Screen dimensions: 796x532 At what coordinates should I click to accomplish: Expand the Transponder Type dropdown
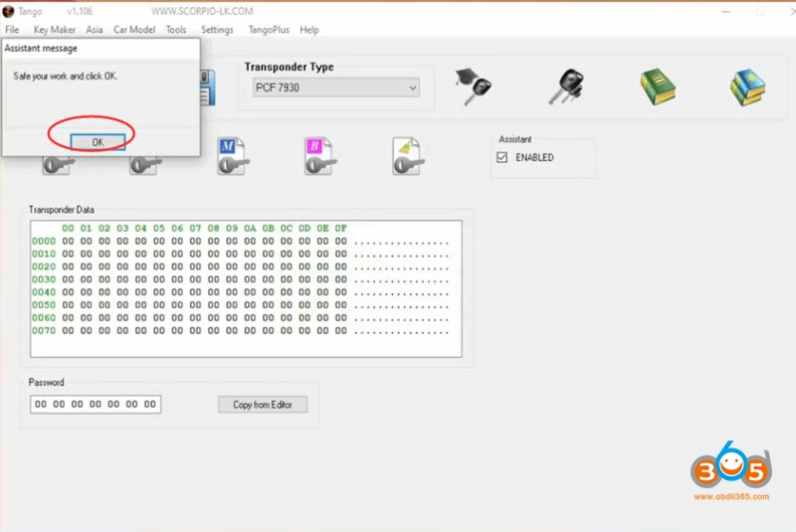coord(336,88)
